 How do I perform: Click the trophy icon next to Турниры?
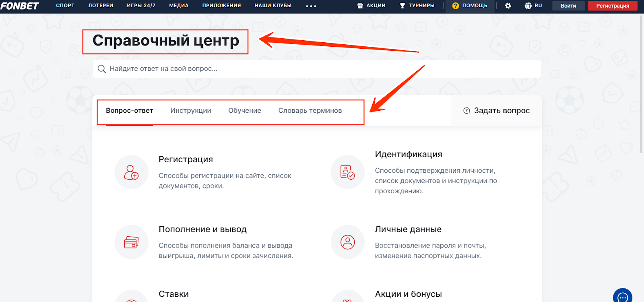(x=402, y=6)
